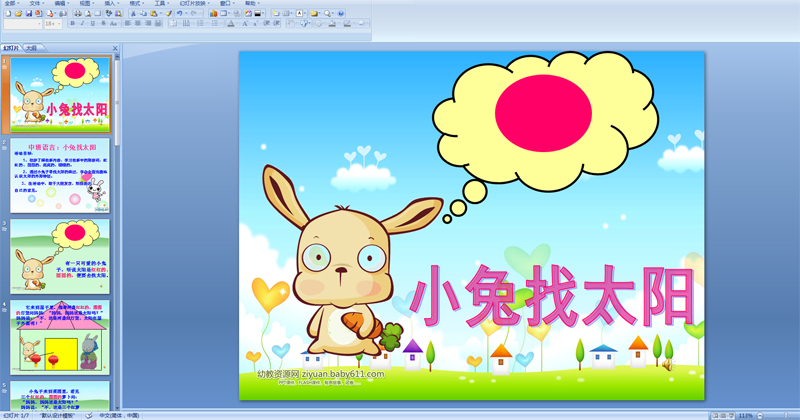The width and height of the screenshot is (800, 420).
Task: Insert a table with the table icon
Action: pos(223,13)
